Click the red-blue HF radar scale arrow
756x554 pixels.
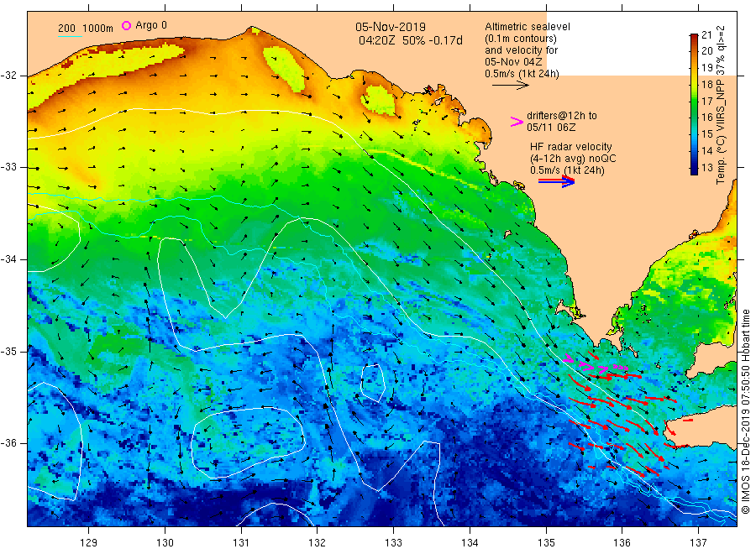[x=556, y=181]
